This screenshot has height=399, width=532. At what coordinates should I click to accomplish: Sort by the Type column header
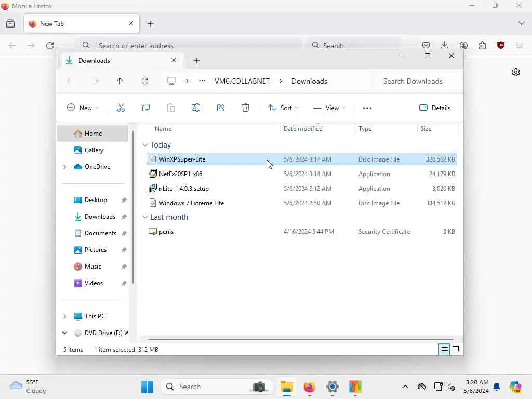[x=386, y=129]
